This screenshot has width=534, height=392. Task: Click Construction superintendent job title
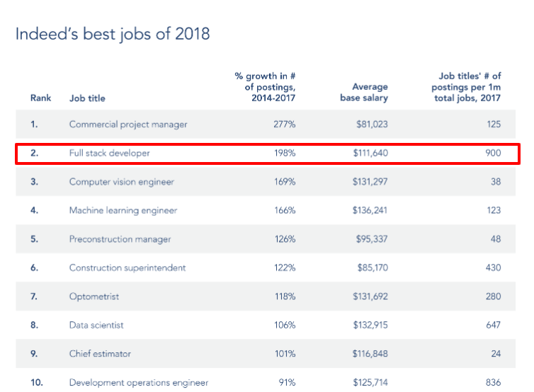coord(127,267)
